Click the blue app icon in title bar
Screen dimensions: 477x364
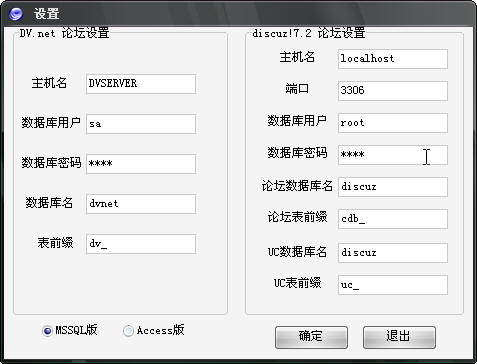coord(16,14)
